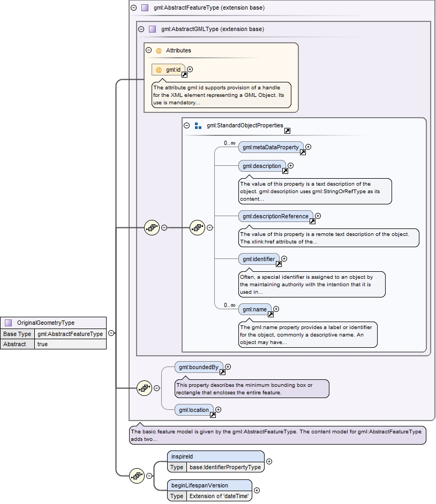The height and width of the screenshot is (504, 436).
Task: Select the gml:descriptionReference element
Action: point(275,216)
